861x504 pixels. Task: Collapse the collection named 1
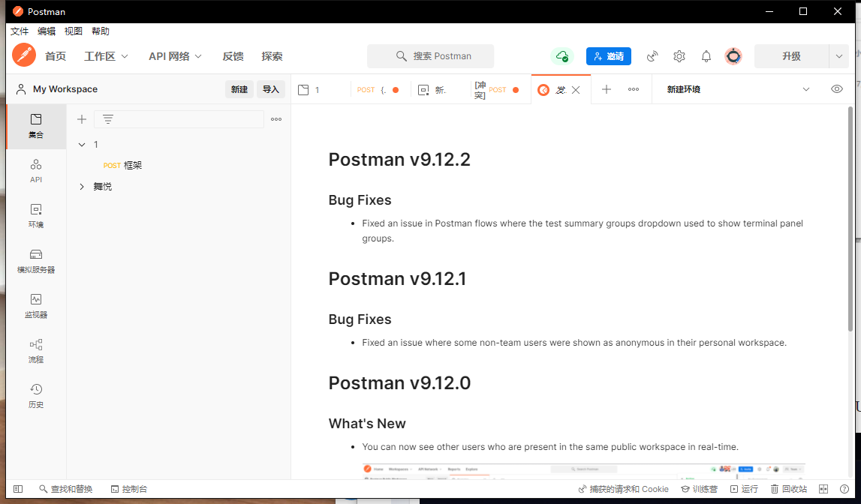point(82,144)
